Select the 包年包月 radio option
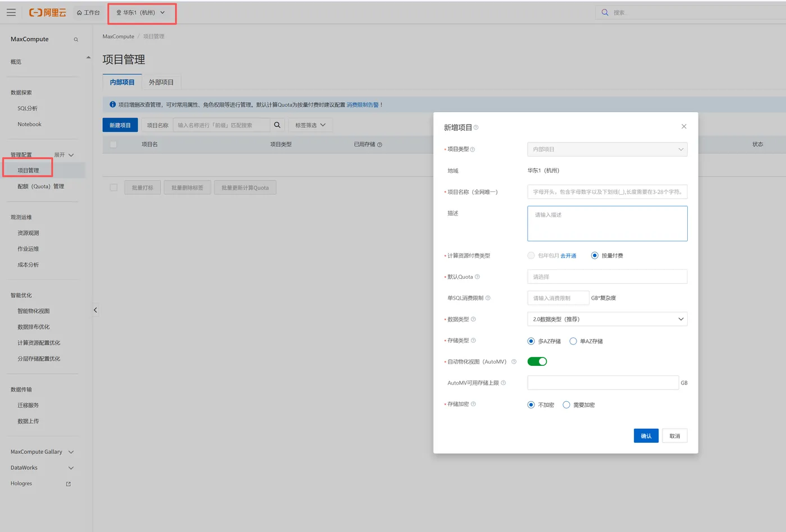This screenshot has width=786, height=532. [531, 255]
